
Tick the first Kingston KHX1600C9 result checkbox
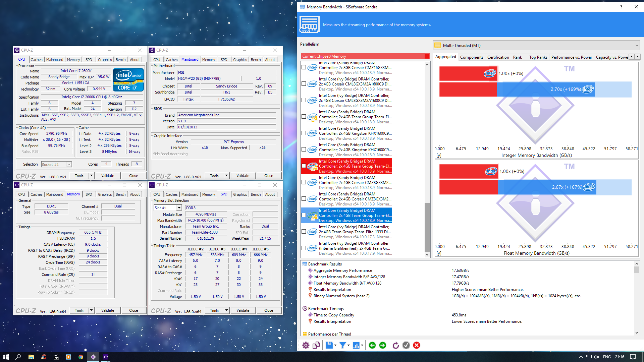click(304, 133)
